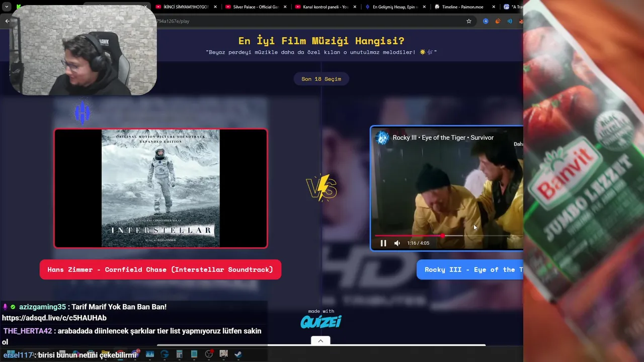Close the 'En Gelişmiş Hesap, Epin' tab
This screenshot has width=644, height=362.
[424, 7]
